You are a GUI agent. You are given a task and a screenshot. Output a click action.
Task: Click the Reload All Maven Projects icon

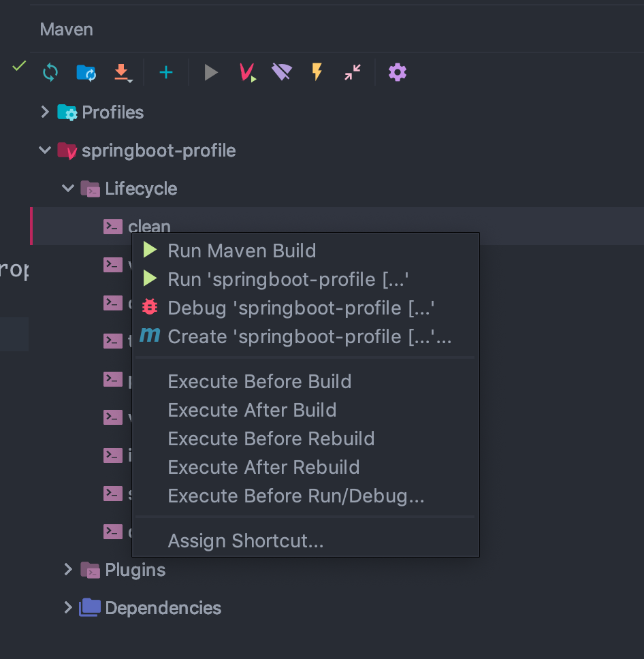point(50,72)
